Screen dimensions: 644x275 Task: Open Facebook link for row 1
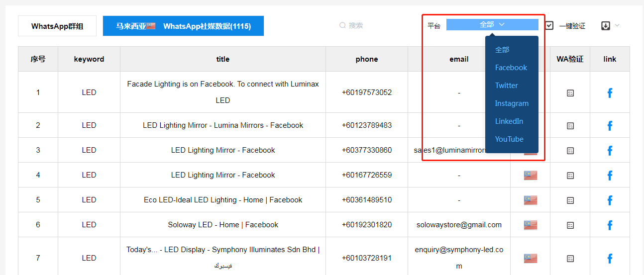(610, 93)
